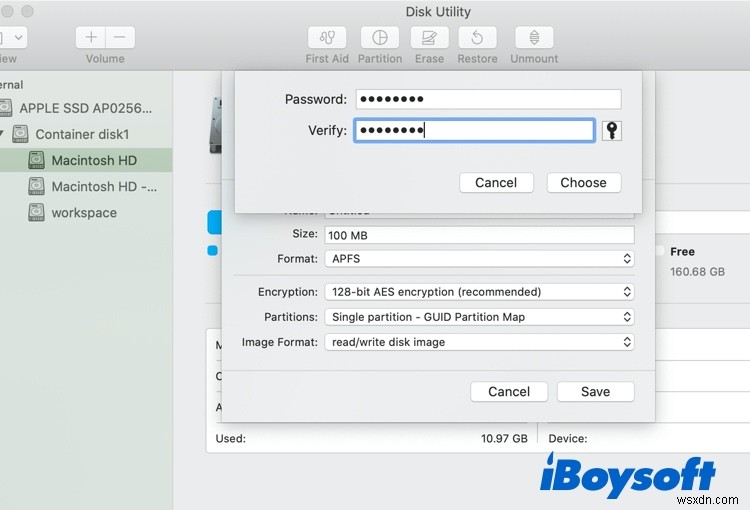Screen dimensions: 750x510
Task: Click the Size field 100 MB
Action: coord(480,235)
